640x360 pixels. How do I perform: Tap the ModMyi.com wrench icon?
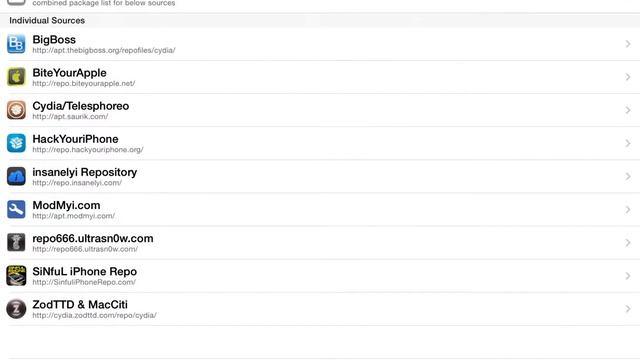coord(16,209)
